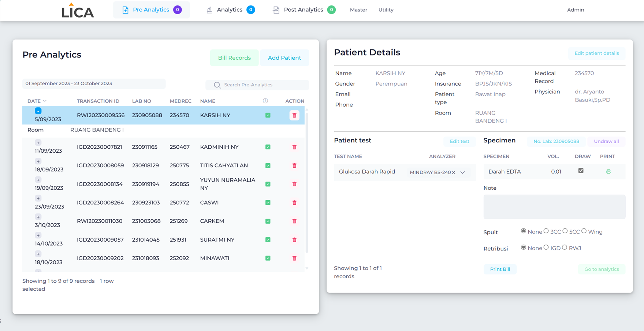Click the search magnifier icon

[x=217, y=85]
